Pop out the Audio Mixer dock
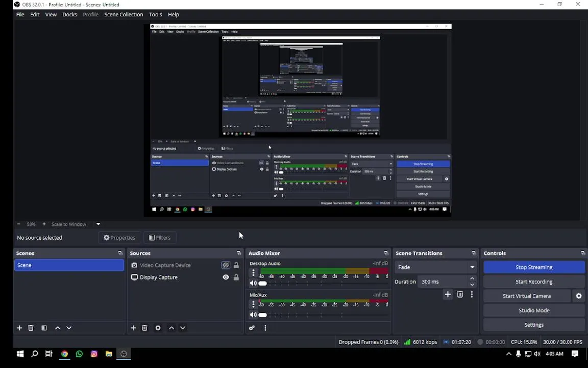588x368 pixels. tap(386, 253)
